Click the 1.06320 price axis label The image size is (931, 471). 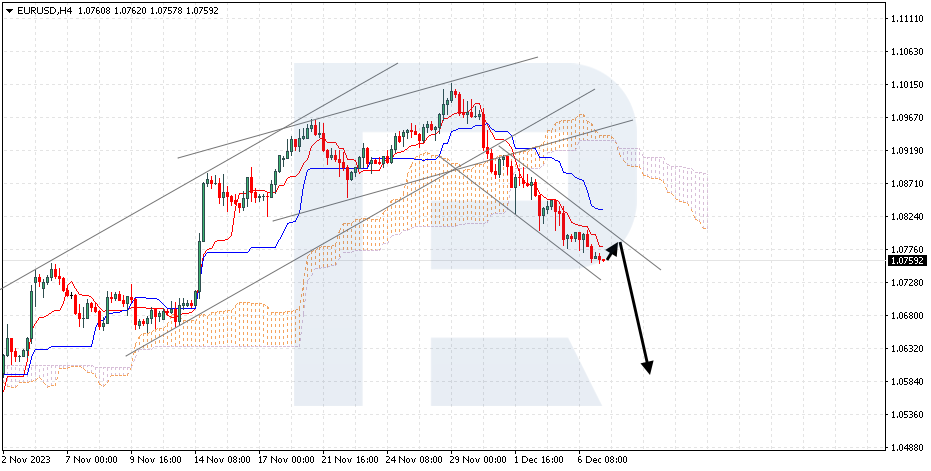click(906, 349)
